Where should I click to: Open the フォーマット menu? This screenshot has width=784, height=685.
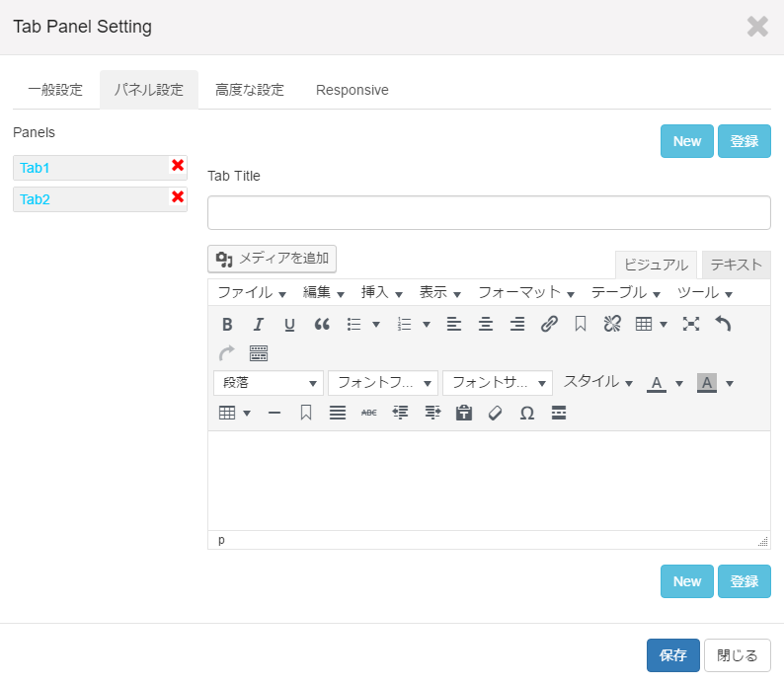click(526, 293)
